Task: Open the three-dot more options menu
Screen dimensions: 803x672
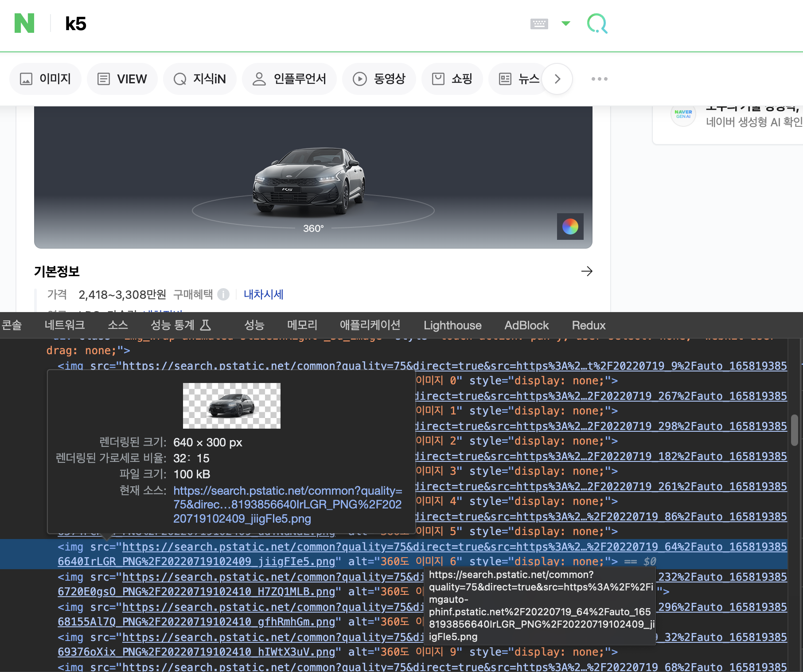Action: click(x=599, y=79)
